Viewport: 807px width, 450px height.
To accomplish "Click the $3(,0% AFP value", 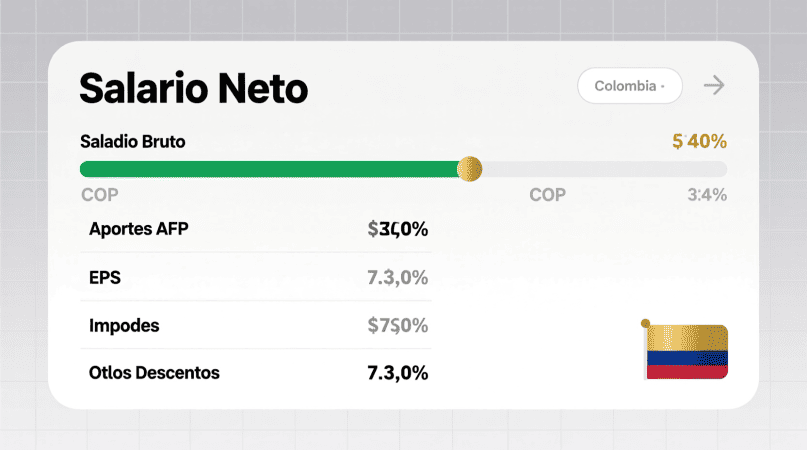I will pos(398,229).
